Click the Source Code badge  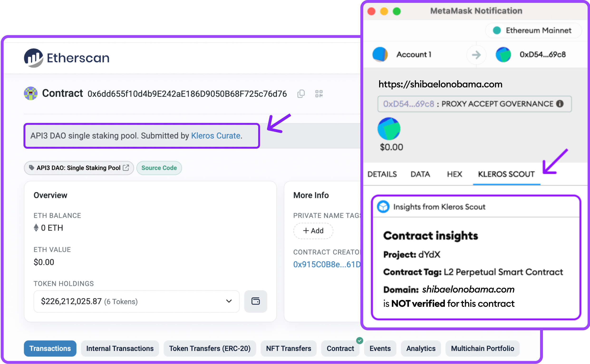click(159, 168)
